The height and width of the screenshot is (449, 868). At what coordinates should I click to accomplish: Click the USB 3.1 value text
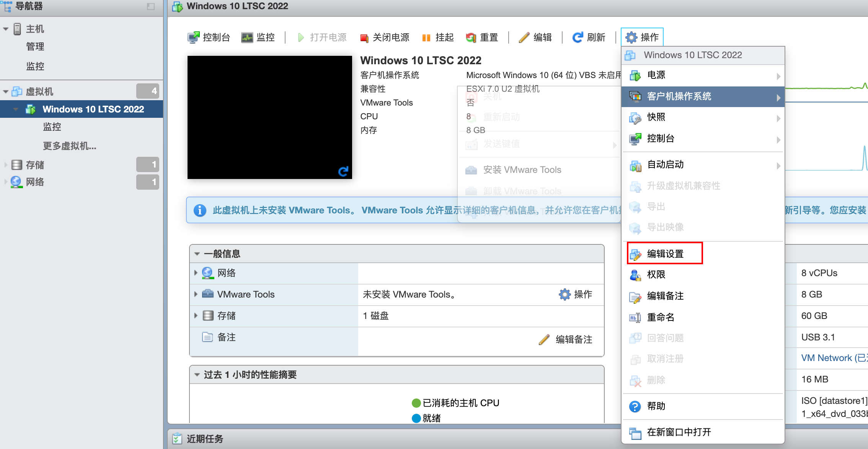click(x=818, y=337)
